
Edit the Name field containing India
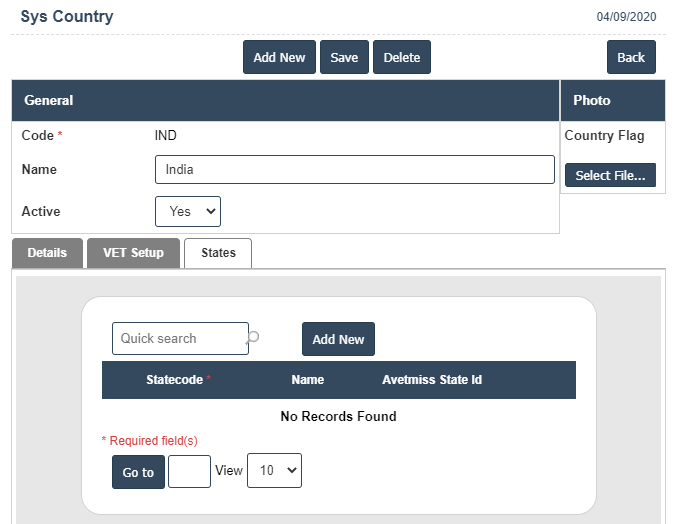click(354, 169)
